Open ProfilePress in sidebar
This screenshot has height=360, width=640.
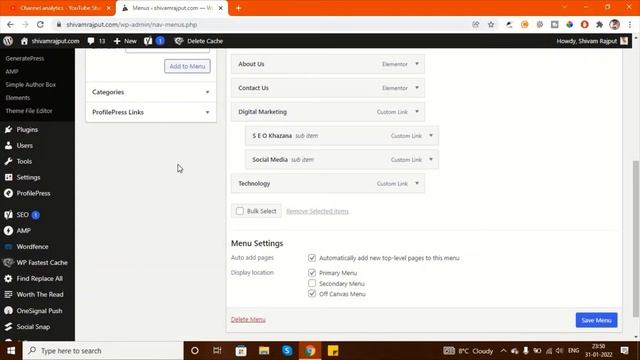[x=33, y=193]
